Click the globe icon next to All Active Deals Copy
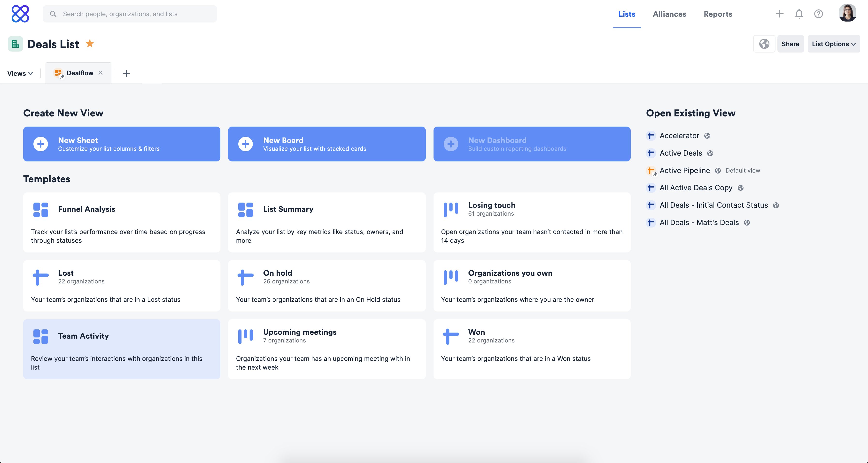 [x=740, y=188]
